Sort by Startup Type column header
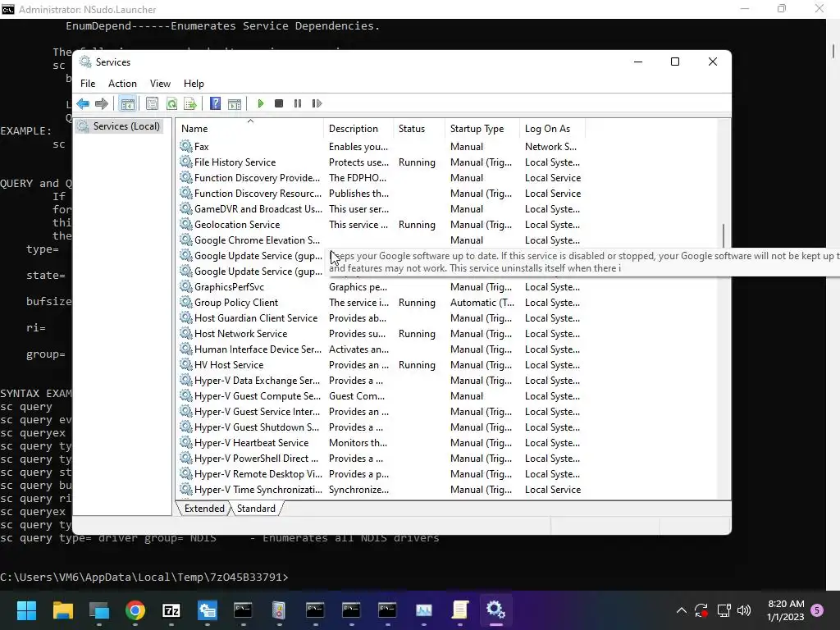 [x=482, y=129]
